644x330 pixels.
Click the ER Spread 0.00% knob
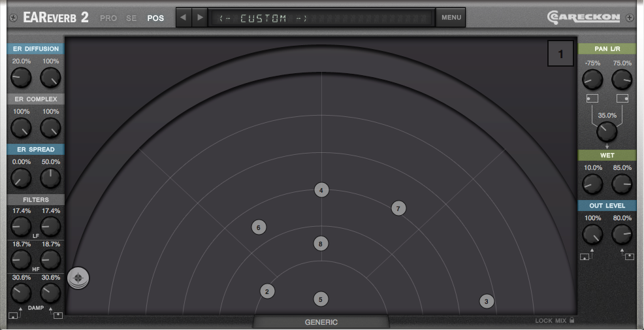pos(21,178)
